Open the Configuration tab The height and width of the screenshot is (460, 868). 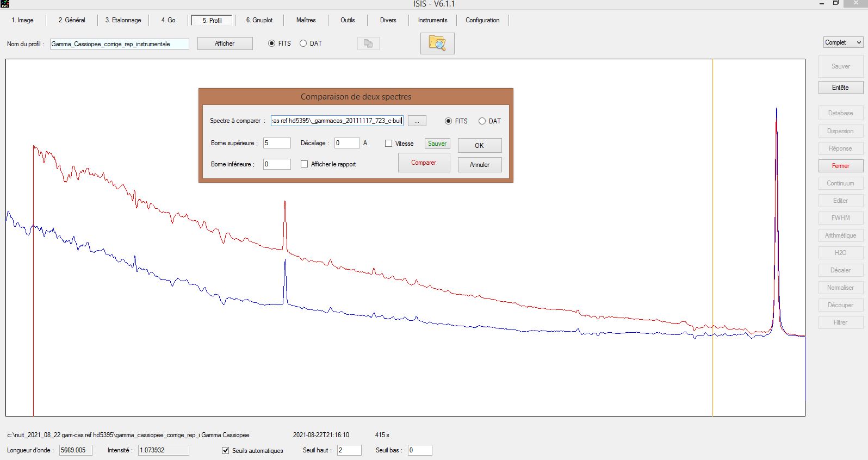(482, 20)
